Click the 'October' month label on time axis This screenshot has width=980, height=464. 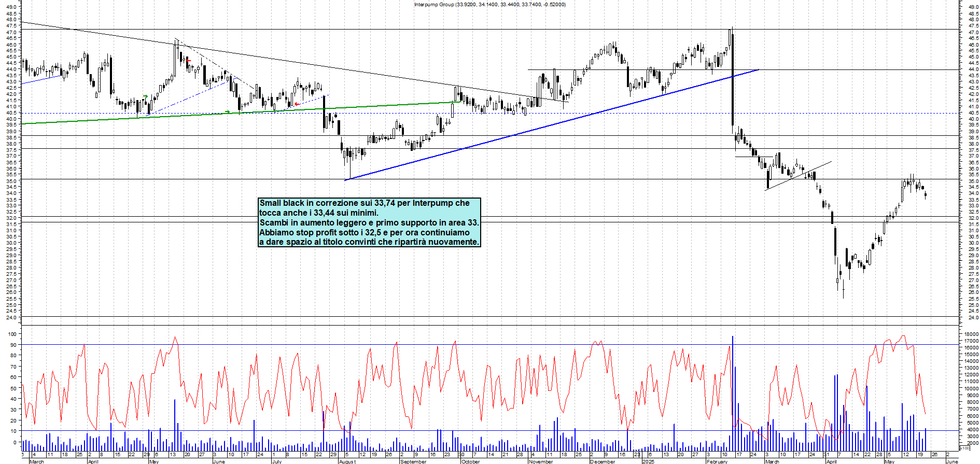click(x=471, y=461)
